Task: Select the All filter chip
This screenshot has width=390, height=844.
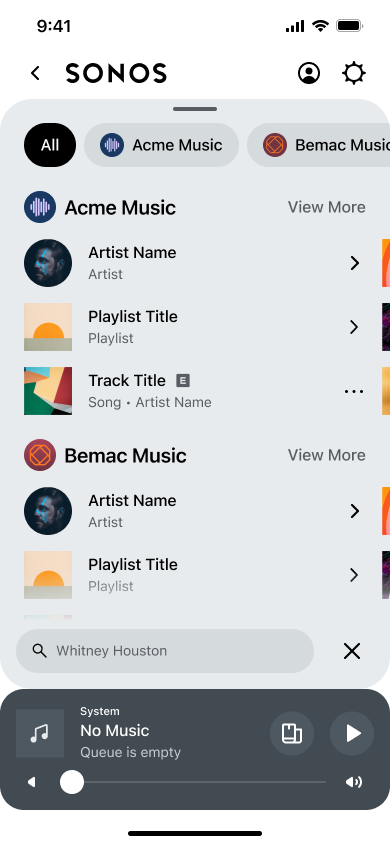Action: click(x=50, y=145)
